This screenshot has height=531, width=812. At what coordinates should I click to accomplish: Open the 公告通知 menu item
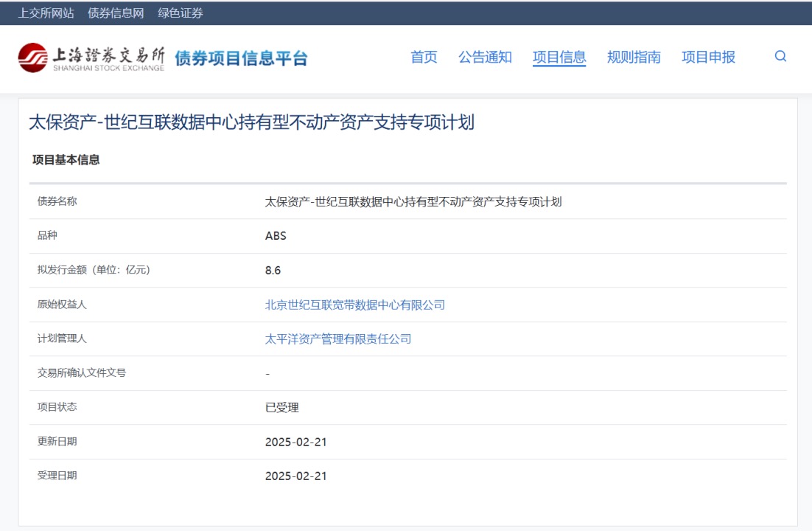tap(485, 57)
